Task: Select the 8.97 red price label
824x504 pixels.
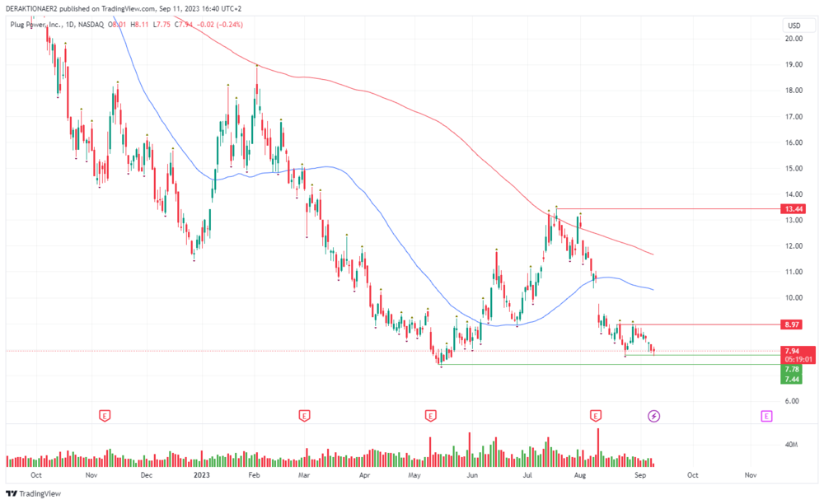Action: pos(791,324)
